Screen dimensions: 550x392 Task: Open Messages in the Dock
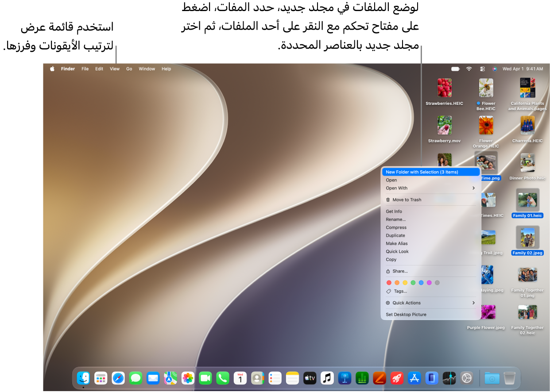pyautogui.click(x=136, y=378)
